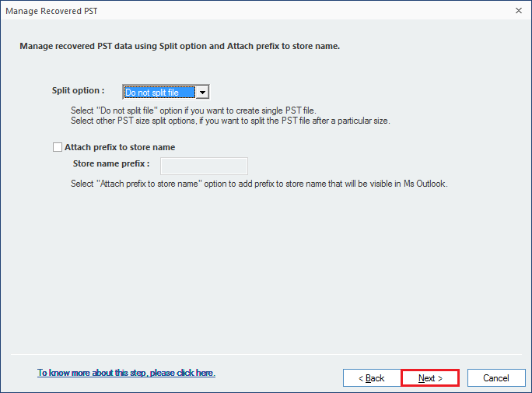Screen dimensions: 532x393
Task: Close the Manage Recovered PST dialog
Action: (x=519, y=11)
